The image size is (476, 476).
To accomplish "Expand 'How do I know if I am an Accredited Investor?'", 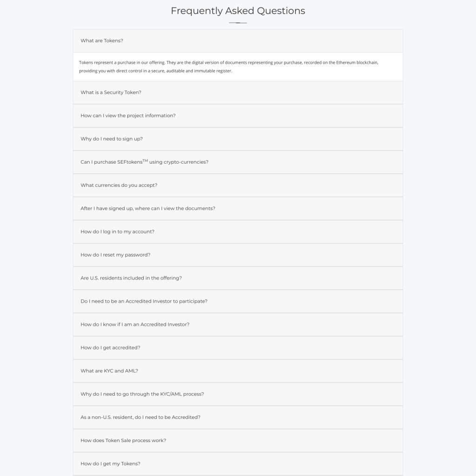I will point(238,325).
